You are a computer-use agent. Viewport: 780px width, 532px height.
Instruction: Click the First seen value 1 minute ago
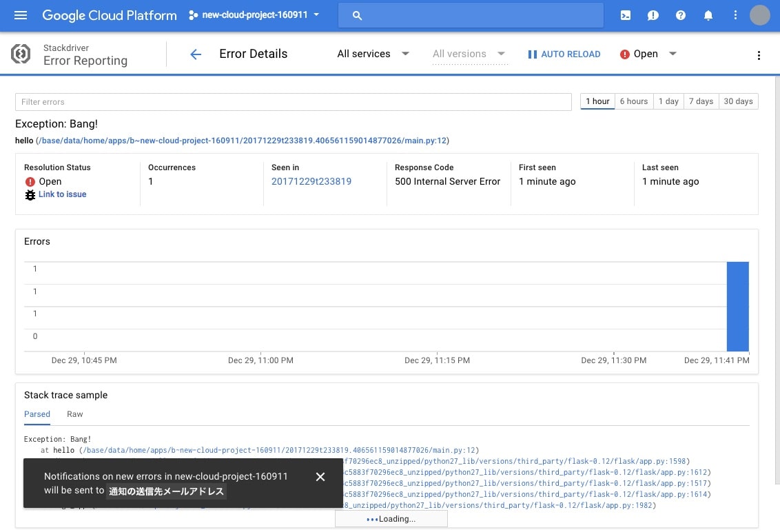click(x=547, y=182)
